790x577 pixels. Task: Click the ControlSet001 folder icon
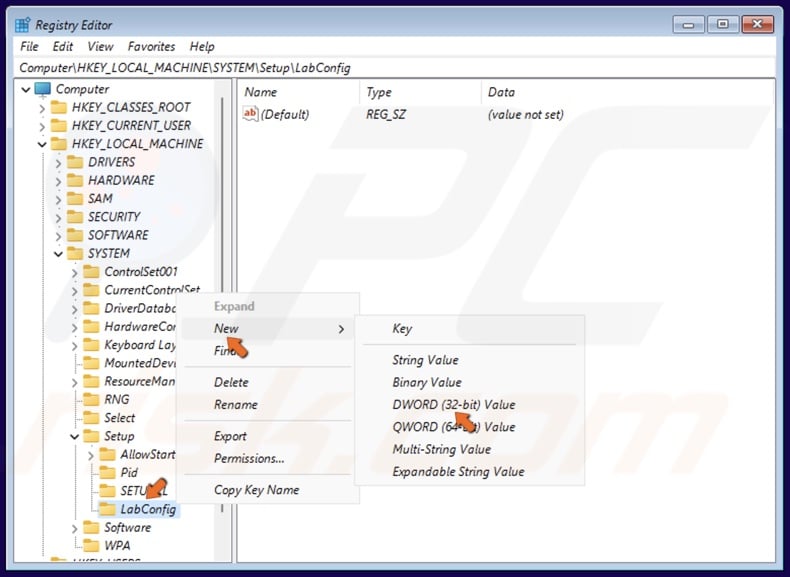[x=91, y=272]
